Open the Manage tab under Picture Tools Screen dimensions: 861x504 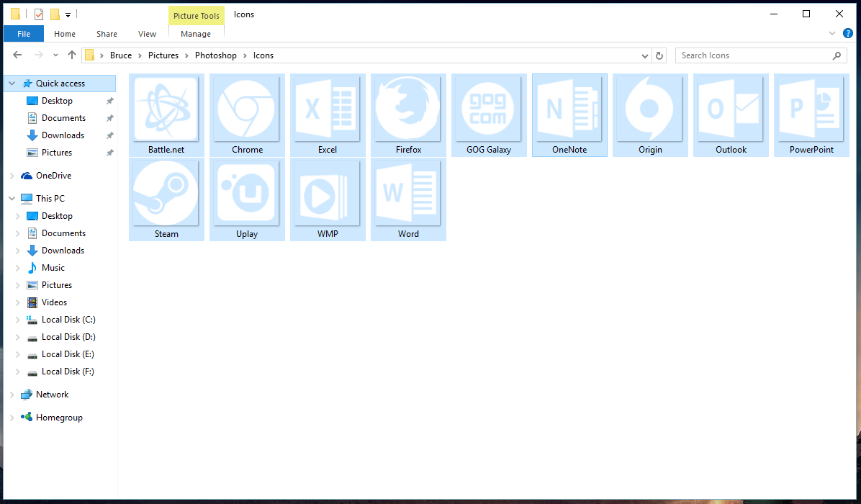click(x=196, y=33)
